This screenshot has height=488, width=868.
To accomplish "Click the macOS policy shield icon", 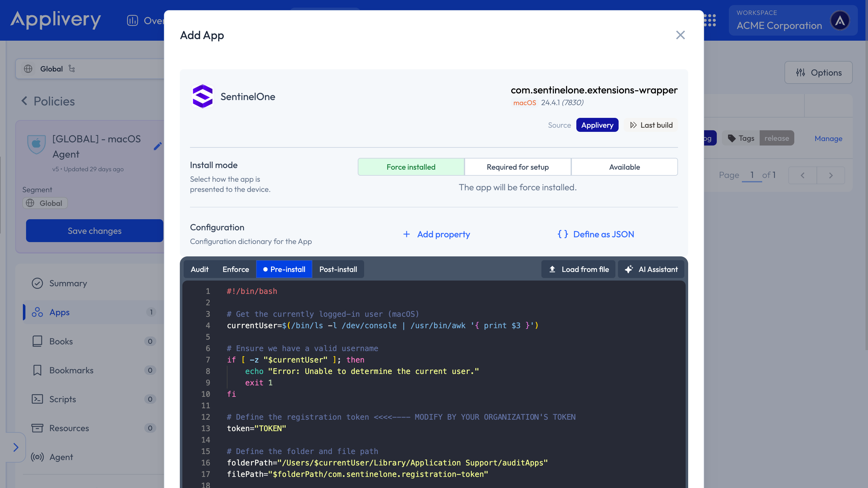I will click(x=37, y=144).
